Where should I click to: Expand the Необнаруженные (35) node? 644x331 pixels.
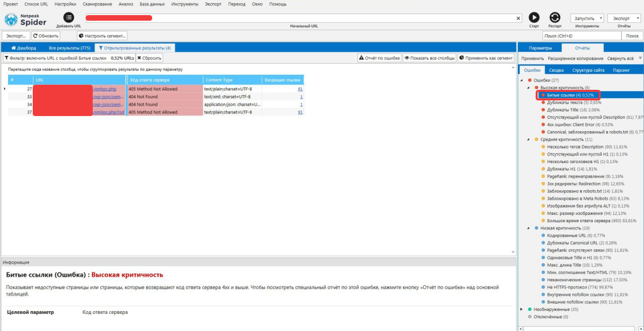pos(522,309)
